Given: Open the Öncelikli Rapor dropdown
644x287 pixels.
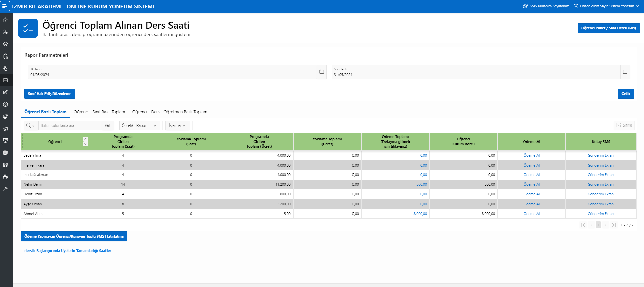Looking at the screenshot, I should click(x=139, y=125).
